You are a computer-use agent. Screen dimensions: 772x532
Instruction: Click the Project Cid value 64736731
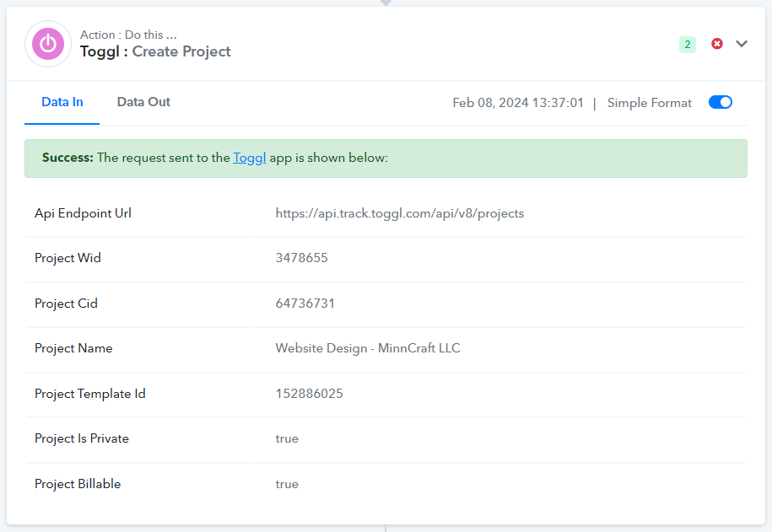[305, 304]
